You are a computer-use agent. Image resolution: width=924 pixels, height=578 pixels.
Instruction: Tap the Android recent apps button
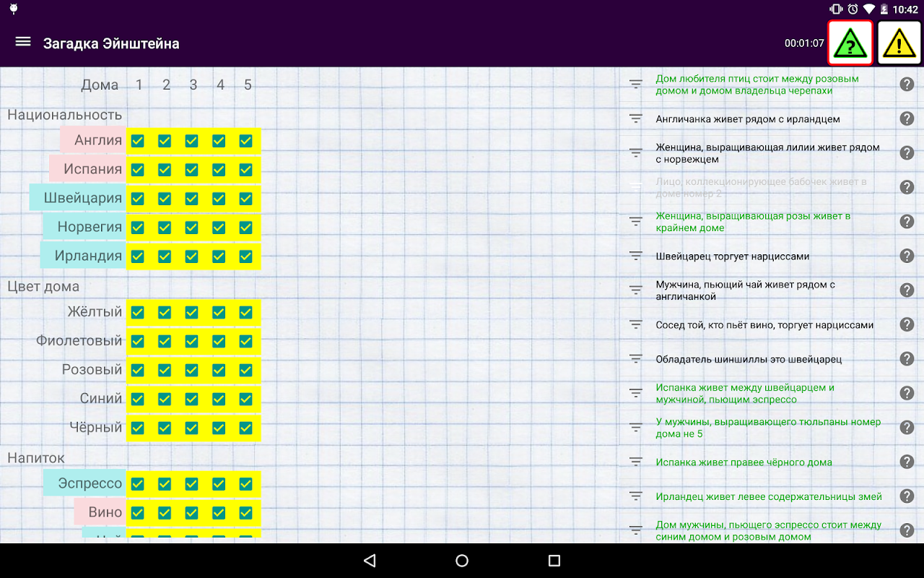(x=554, y=561)
